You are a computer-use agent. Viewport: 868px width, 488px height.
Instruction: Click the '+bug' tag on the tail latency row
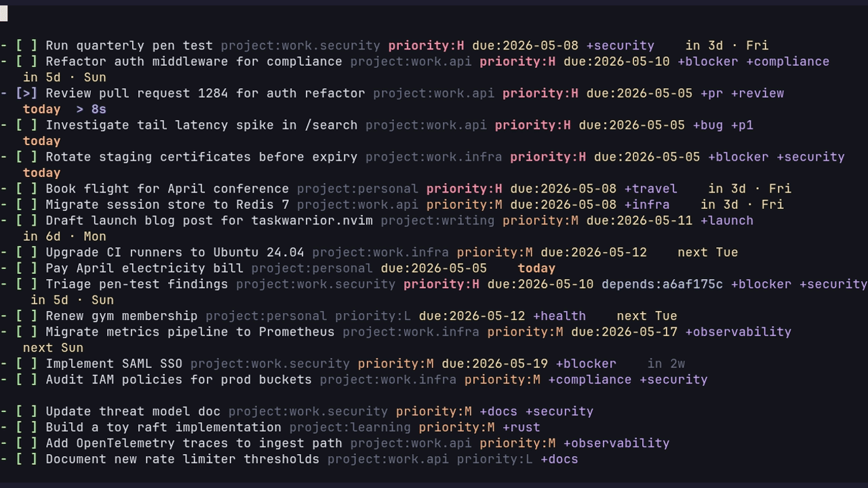tap(708, 125)
